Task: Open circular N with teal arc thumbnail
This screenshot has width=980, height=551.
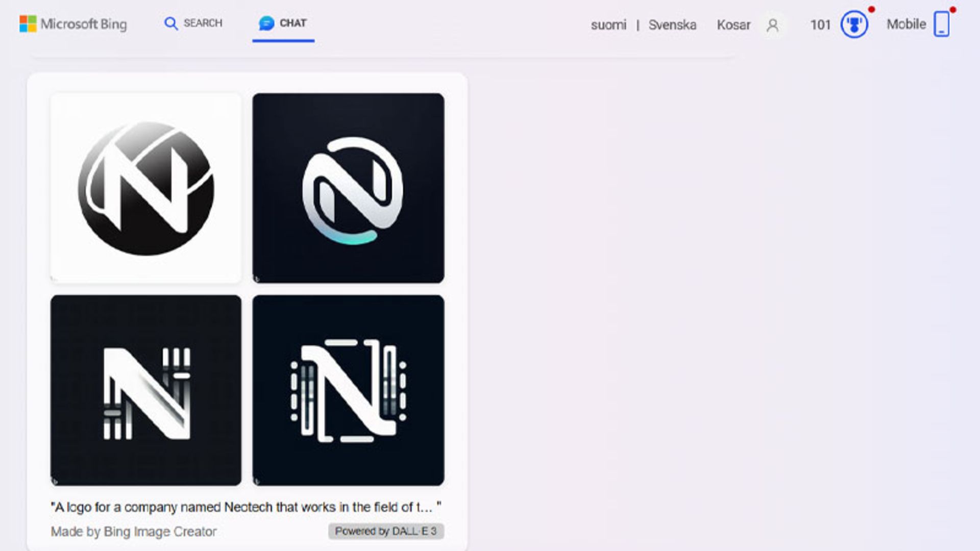Action: [x=348, y=188]
